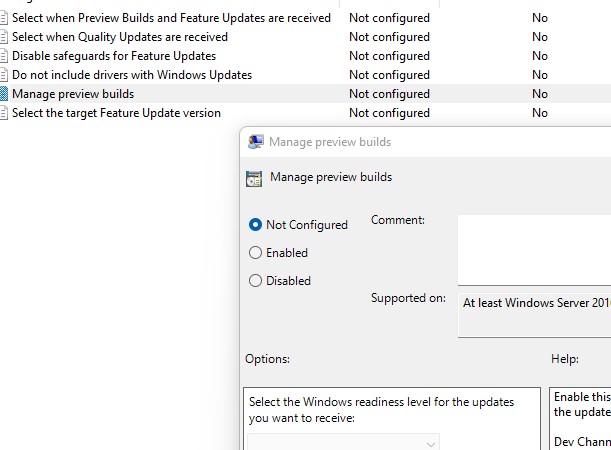611x450 pixels.
Task: Open Select the target Feature Update version policy
Action: click(x=116, y=113)
